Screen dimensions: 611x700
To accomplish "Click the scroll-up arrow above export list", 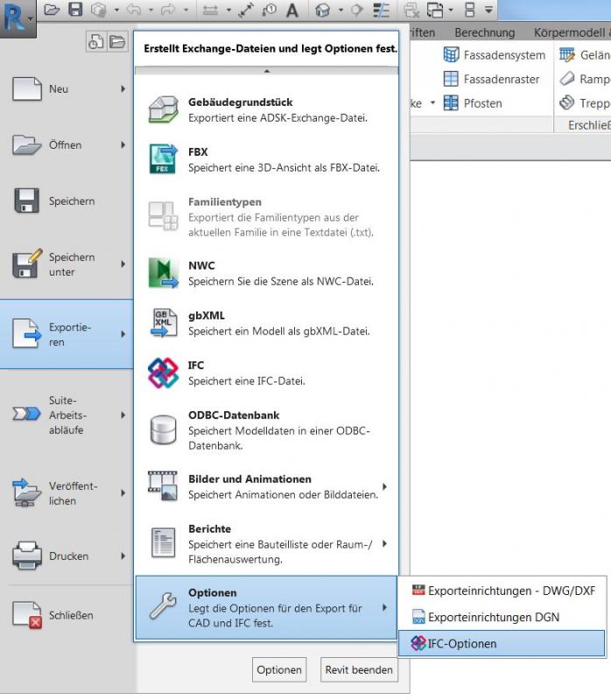I will pos(266,71).
